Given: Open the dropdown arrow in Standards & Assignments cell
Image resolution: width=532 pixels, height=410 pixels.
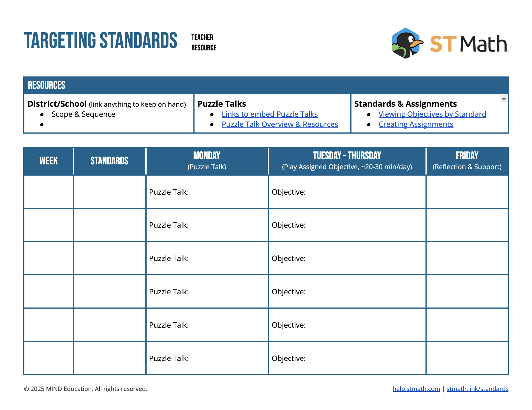Looking at the screenshot, I should (504, 99).
